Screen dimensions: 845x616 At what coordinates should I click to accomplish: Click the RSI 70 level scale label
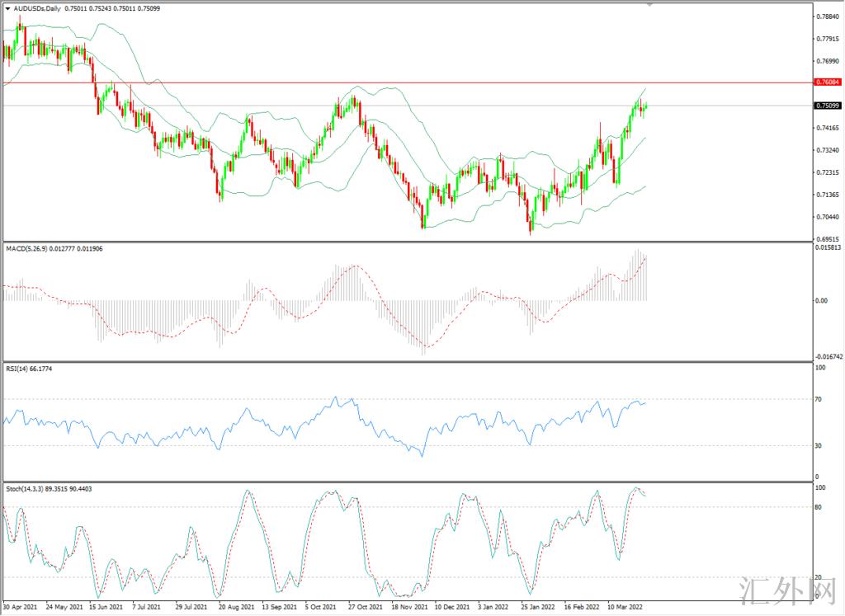pyautogui.click(x=819, y=400)
